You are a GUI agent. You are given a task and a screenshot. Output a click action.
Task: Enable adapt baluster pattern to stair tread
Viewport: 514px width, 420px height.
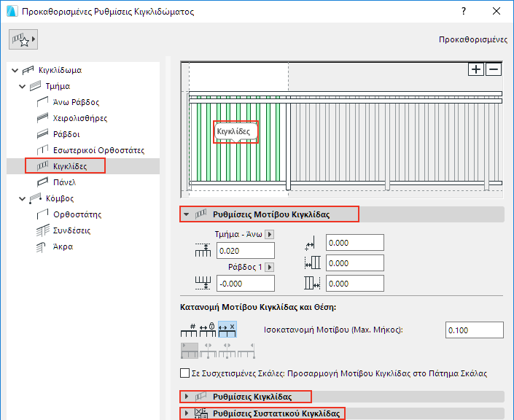[x=185, y=373]
